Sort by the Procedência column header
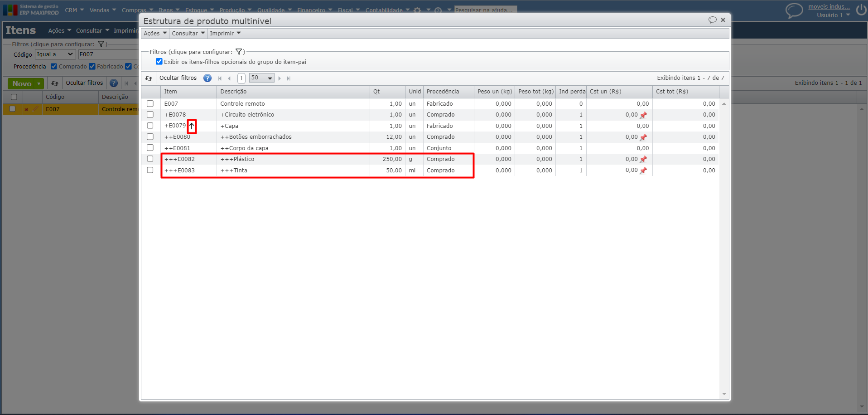Screen dimensions: 868x415 [x=448, y=92]
